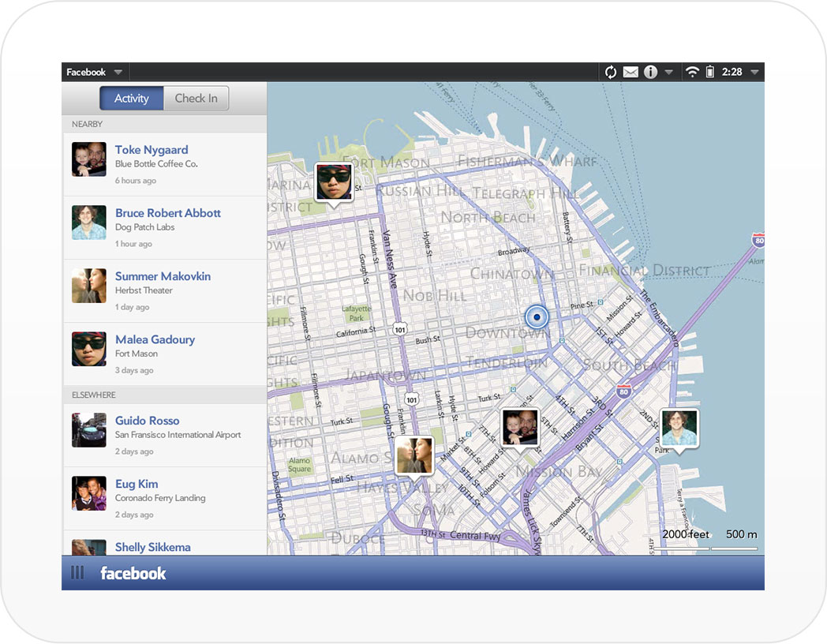This screenshot has width=827, height=644.
Task: Tap the 3 days ago timestamp
Action: (134, 371)
